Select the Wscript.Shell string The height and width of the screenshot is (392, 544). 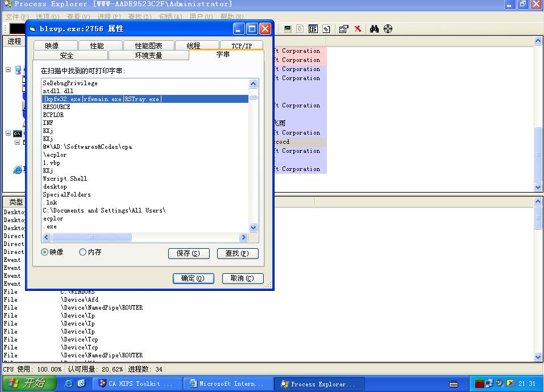point(65,178)
